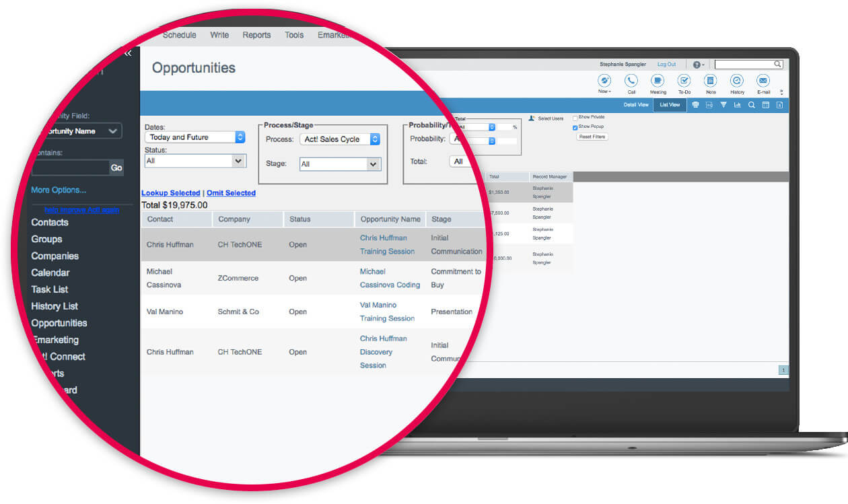Open More Options link in sidebar
The width and height of the screenshot is (848, 504).
click(59, 190)
